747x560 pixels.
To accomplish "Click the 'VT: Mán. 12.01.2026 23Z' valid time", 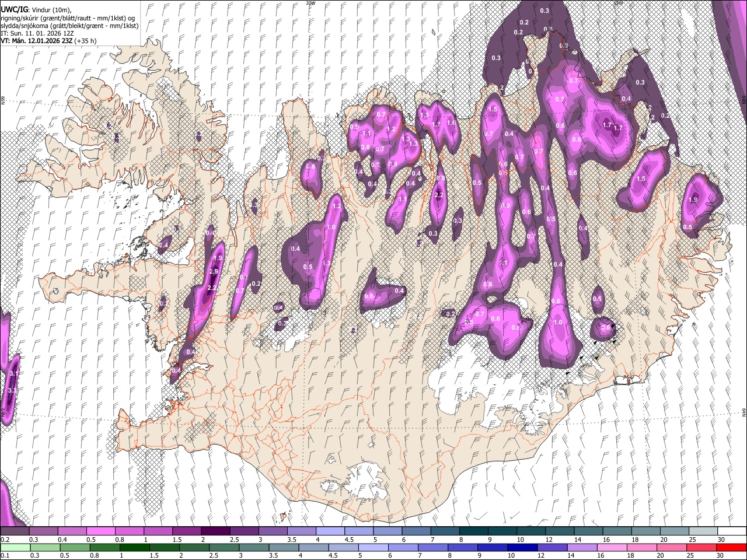I will click(x=36, y=41).
